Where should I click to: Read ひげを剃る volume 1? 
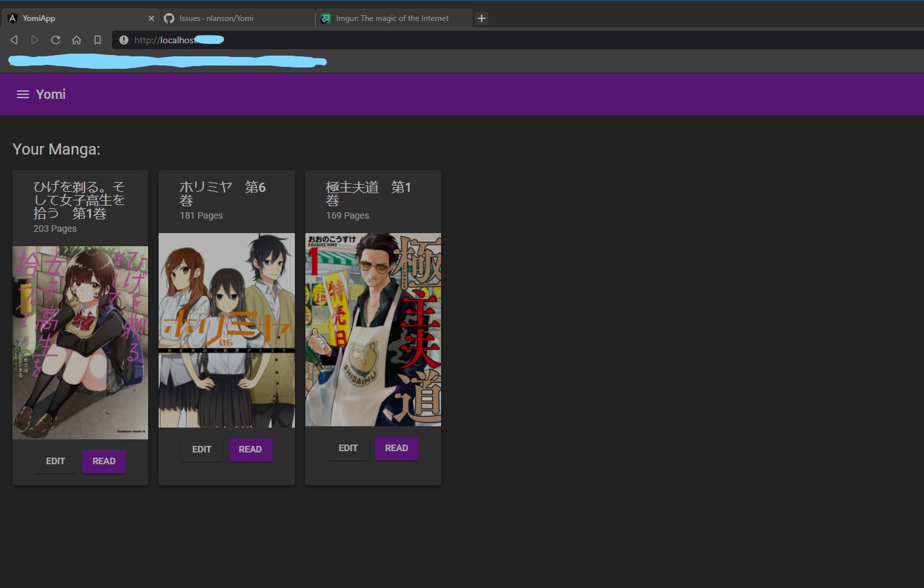pos(104,461)
